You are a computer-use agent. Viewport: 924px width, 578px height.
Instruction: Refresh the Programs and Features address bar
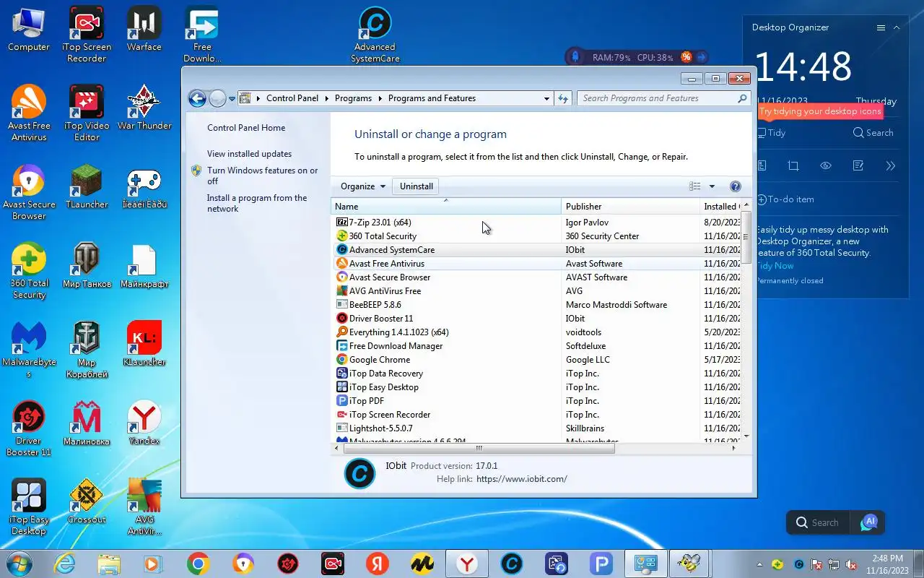coord(564,98)
